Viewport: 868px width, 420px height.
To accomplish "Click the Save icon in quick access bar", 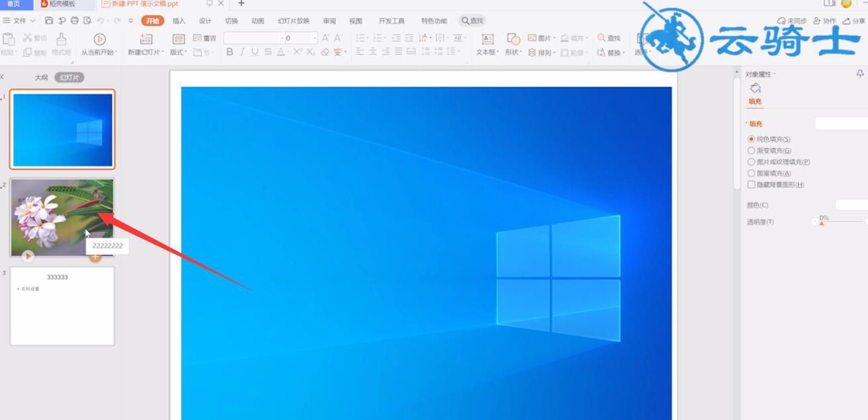I will [x=49, y=21].
